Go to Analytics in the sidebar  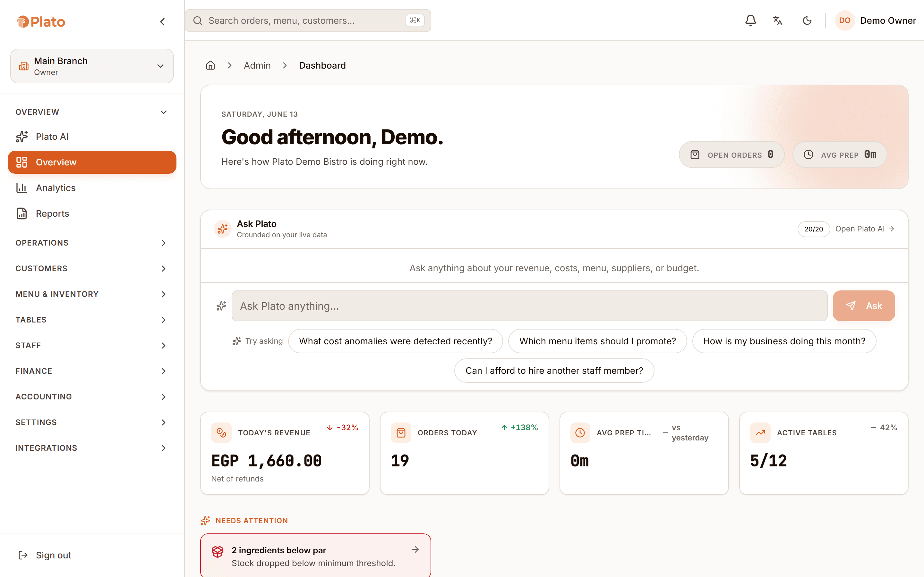(92, 188)
